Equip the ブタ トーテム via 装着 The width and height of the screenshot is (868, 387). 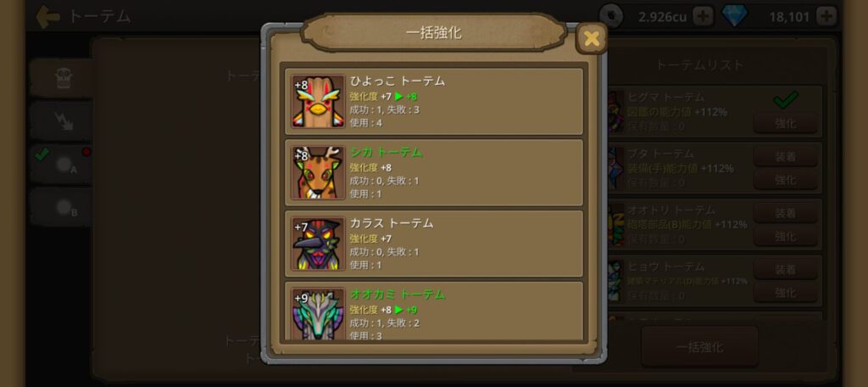tap(785, 157)
